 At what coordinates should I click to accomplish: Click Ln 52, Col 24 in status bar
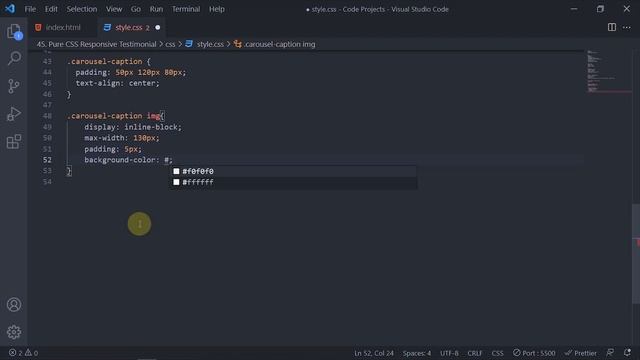click(x=374, y=353)
